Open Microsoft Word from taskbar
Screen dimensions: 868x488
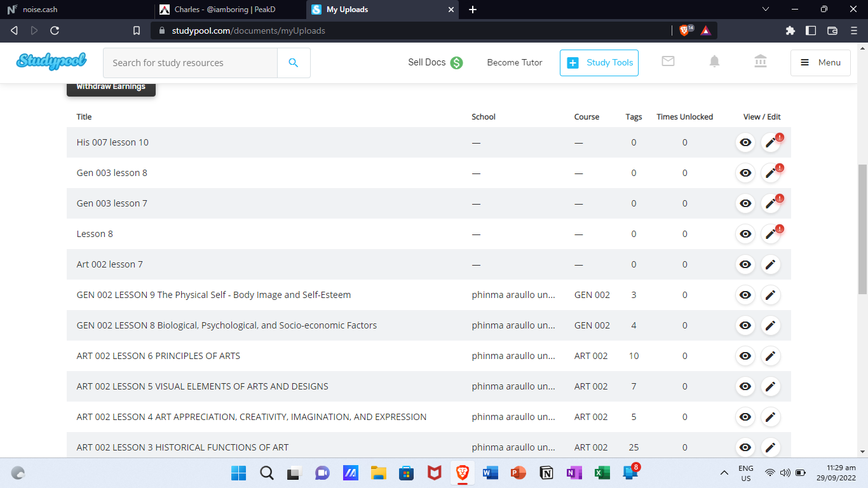pyautogui.click(x=491, y=473)
